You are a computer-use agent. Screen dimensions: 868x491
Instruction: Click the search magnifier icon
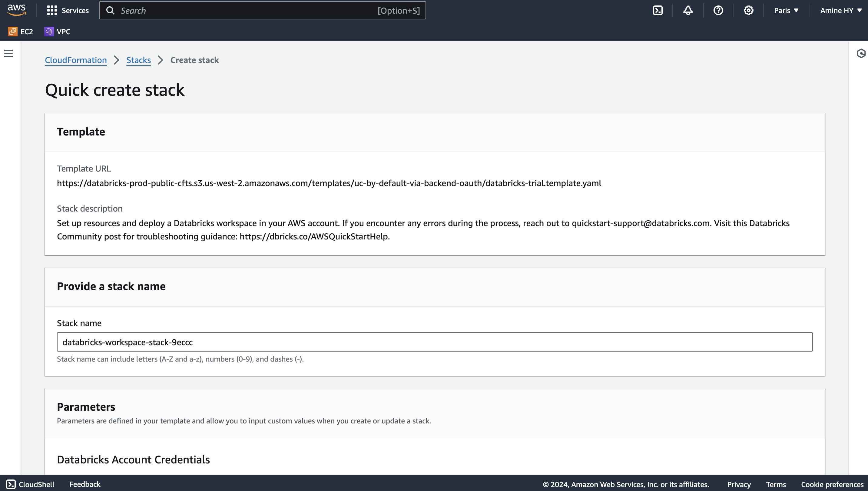(110, 10)
